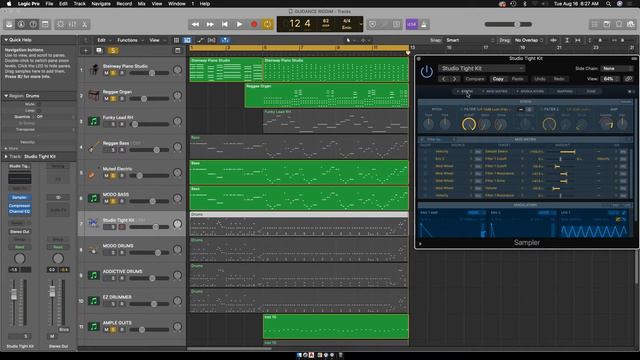Screen dimensions: 640x360
Task: Open the Mix menu
Action: [x=142, y=4]
